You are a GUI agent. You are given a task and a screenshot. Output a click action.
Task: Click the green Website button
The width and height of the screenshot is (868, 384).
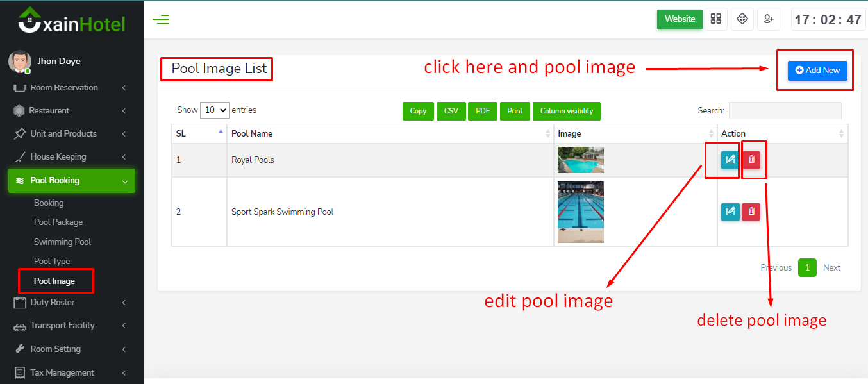coord(680,19)
